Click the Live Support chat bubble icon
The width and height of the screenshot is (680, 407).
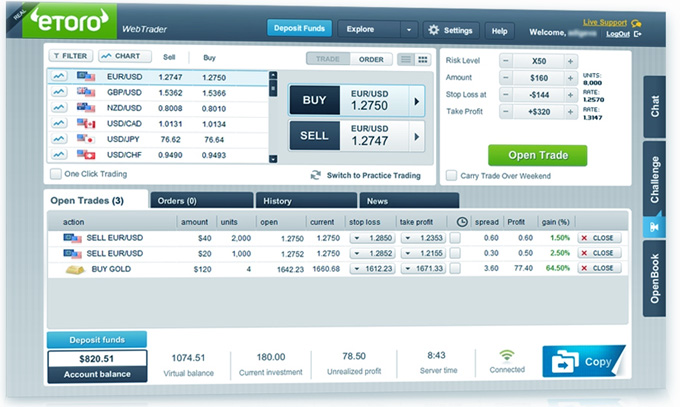(x=634, y=21)
